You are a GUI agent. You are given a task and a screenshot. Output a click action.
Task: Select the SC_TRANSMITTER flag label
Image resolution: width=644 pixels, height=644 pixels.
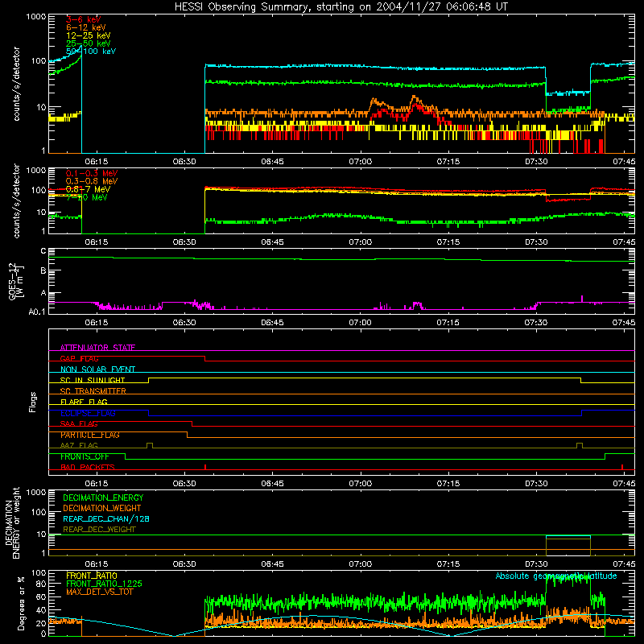93,391
